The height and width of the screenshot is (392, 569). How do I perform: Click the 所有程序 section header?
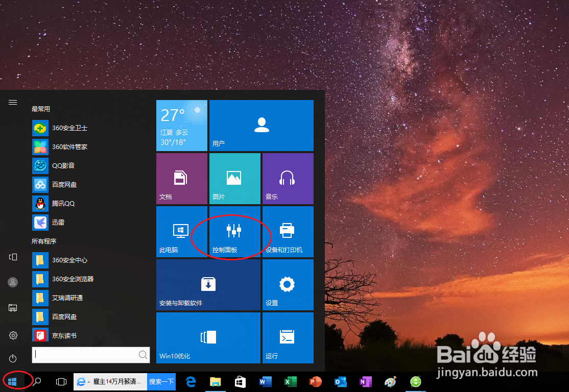coord(44,241)
